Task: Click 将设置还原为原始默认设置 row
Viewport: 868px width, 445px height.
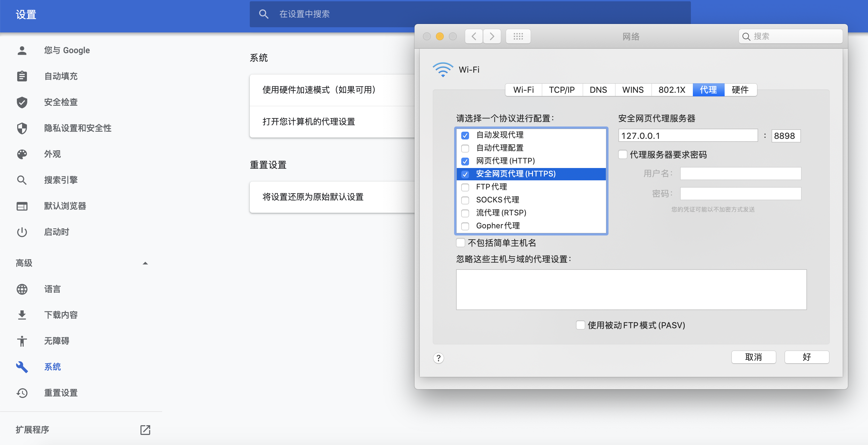Action: coord(332,197)
